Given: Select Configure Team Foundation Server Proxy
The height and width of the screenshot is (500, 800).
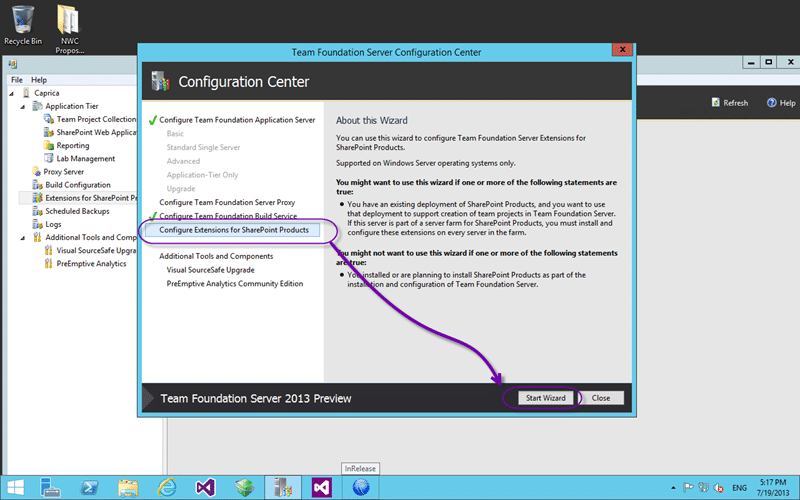Looking at the screenshot, I should [227, 203].
